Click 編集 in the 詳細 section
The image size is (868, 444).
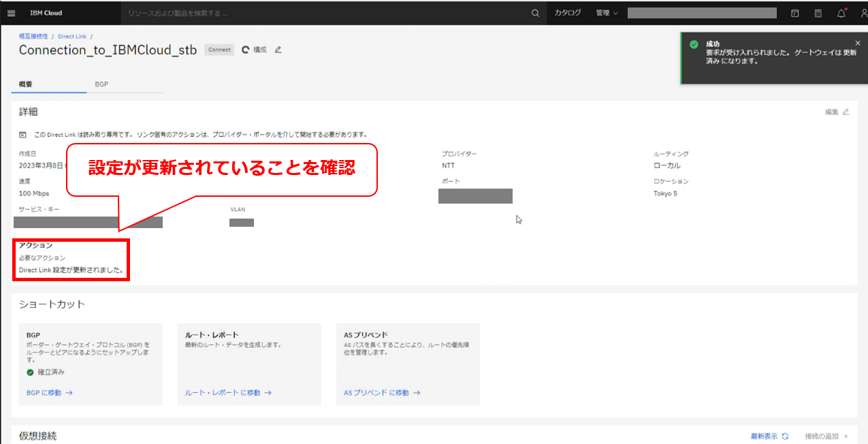click(x=837, y=112)
